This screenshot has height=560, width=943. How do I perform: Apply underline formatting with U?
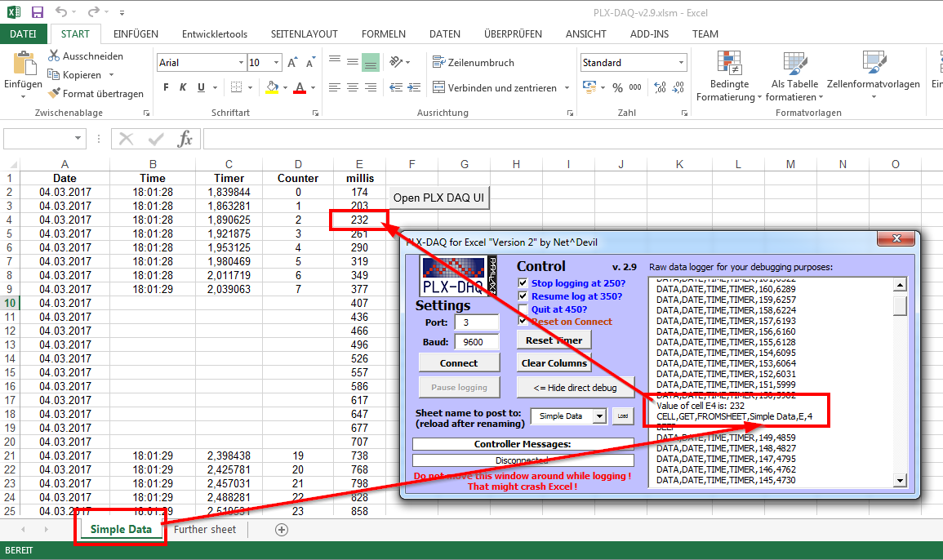(201, 88)
